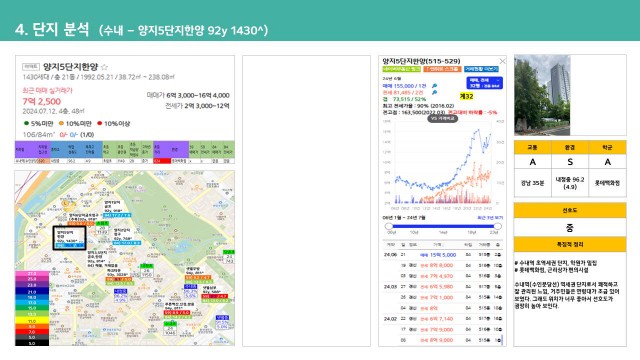The image size is (640, 360).
Task: Click the S grade cell under 환경
Action: coord(570,162)
